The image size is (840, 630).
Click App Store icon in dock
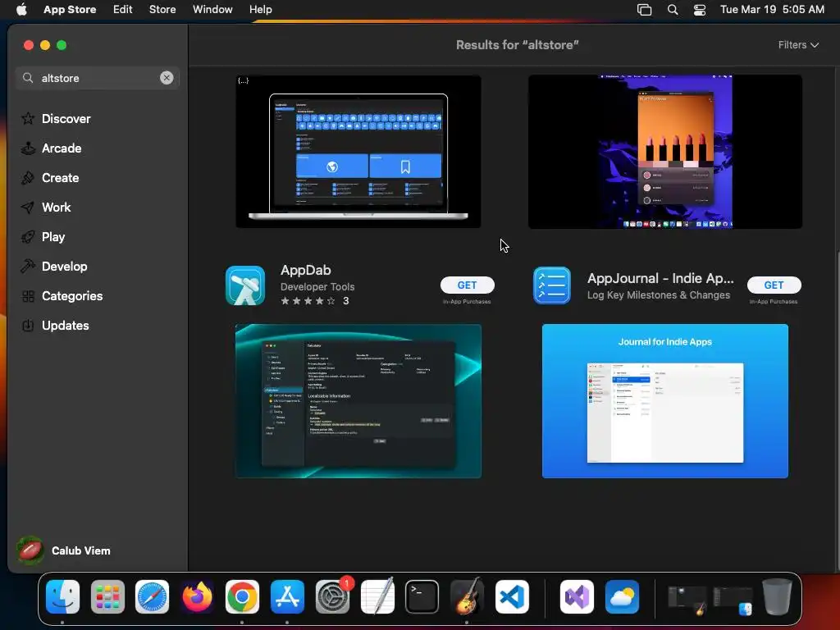(x=287, y=597)
